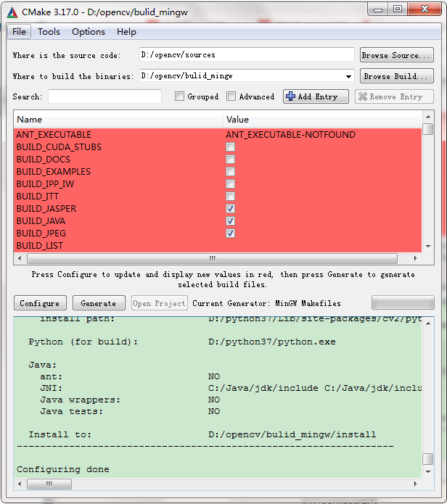The image size is (447, 504).
Task: Toggle BUILD_IPP_IW checkbox
Action: (230, 184)
